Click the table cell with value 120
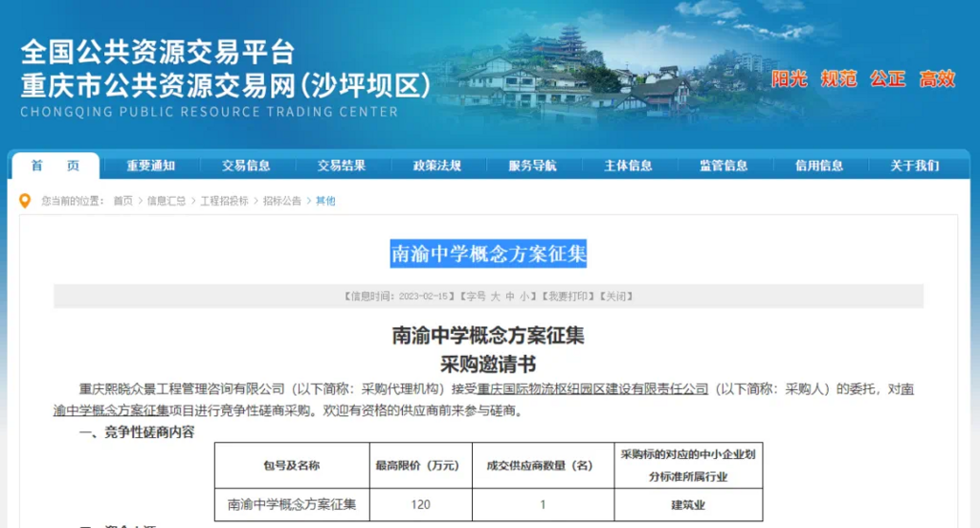 click(x=421, y=504)
